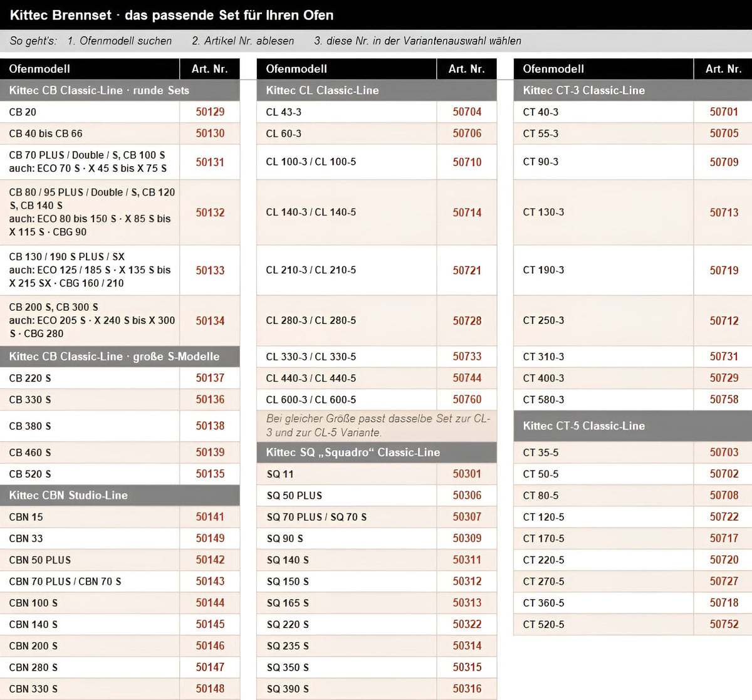This screenshot has width=752, height=700.
Task: Select article number 50760 for CL 600-3
Action: point(467,399)
